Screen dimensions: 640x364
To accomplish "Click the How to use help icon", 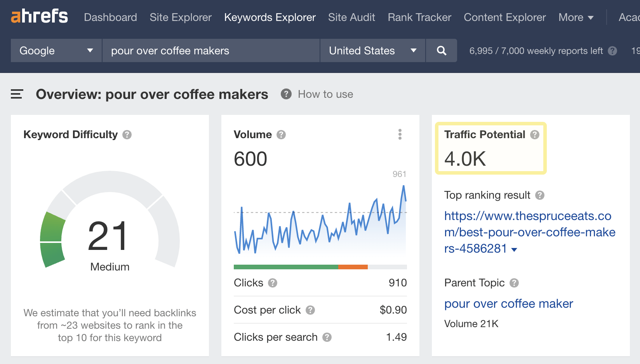I will (286, 94).
